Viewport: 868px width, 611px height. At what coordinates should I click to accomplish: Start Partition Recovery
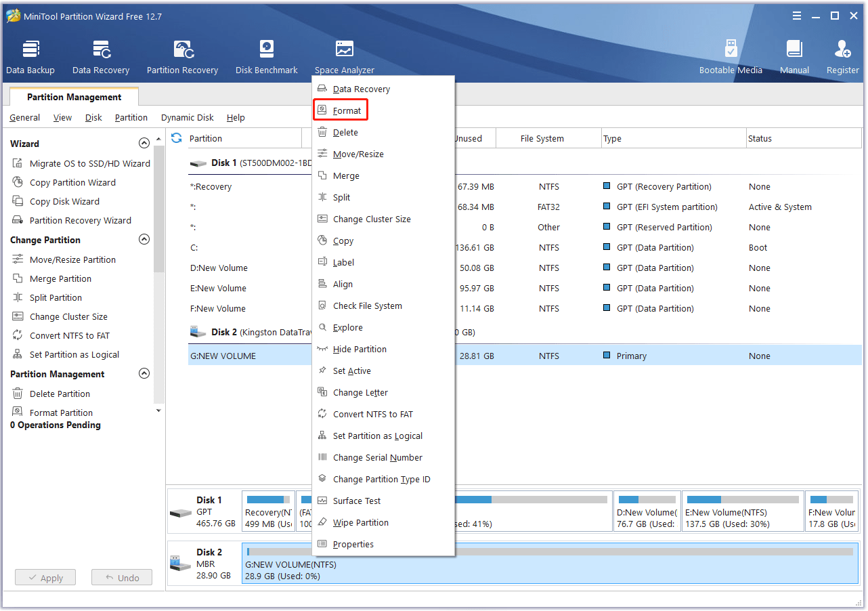pyautogui.click(x=181, y=54)
